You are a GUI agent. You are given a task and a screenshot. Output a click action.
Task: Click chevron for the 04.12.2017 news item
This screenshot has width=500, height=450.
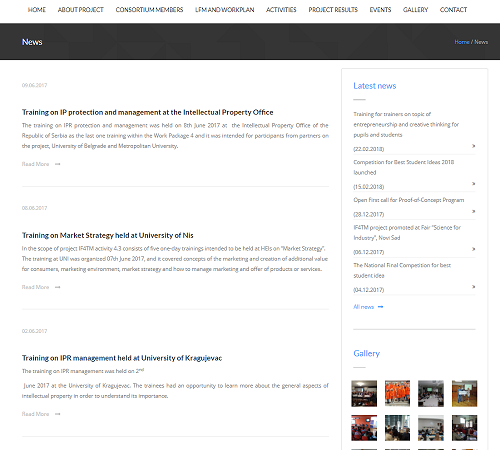[x=473, y=287]
